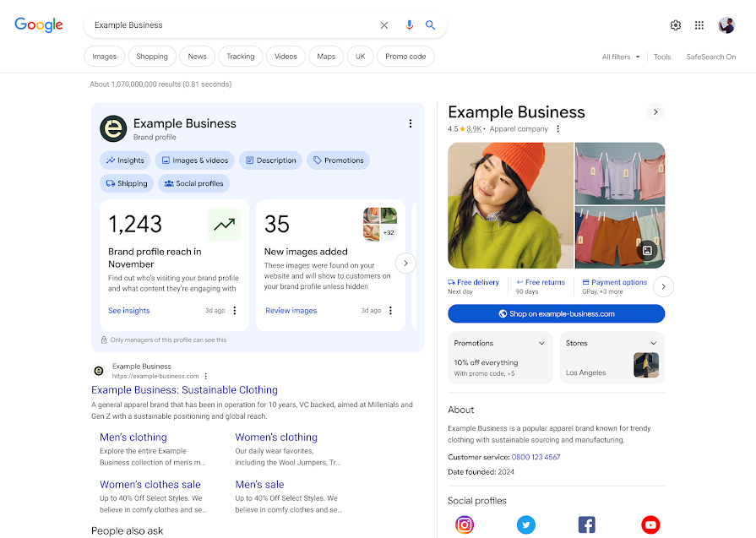Open the Twitter social profile

pos(526,524)
